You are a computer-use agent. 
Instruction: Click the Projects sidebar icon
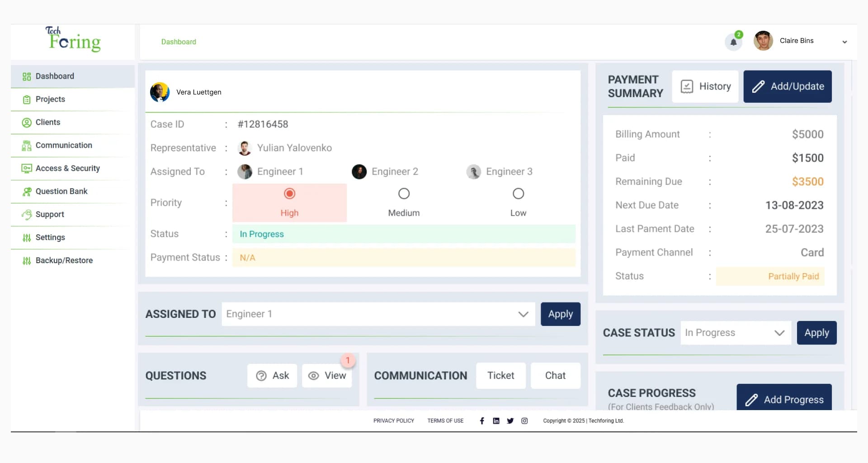[27, 99]
